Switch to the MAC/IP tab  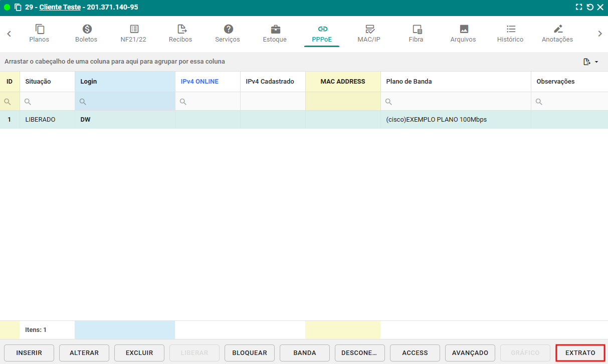point(369,34)
